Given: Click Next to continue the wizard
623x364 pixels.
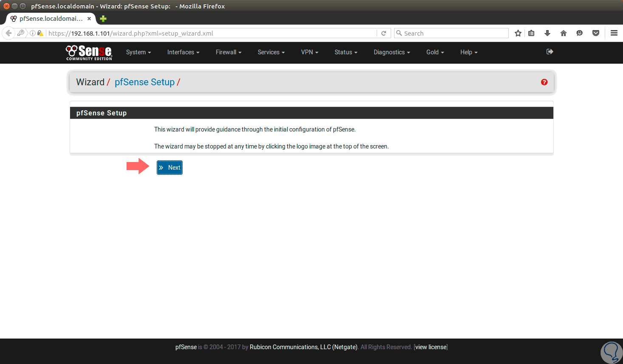Looking at the screenshot, I should [169, 168].
